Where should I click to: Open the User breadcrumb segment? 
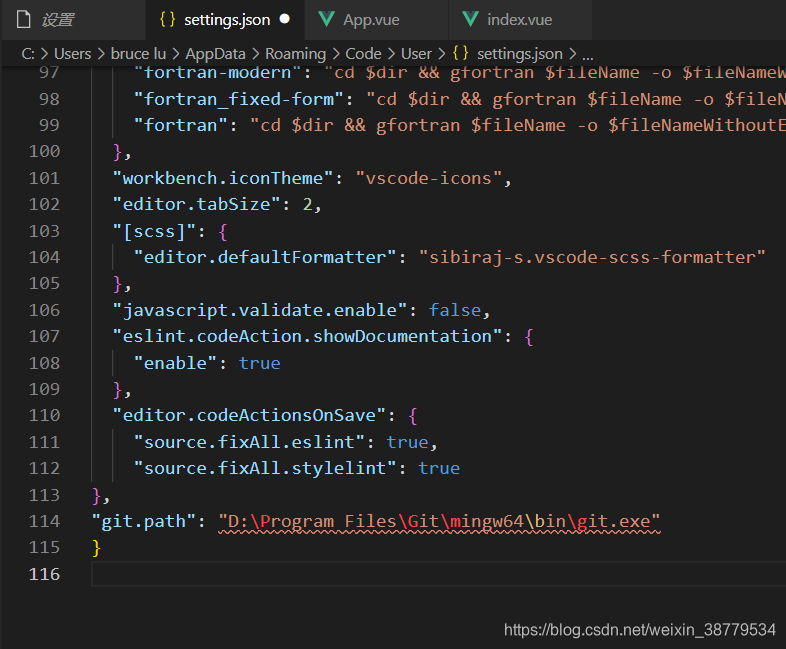coord(416,54)
